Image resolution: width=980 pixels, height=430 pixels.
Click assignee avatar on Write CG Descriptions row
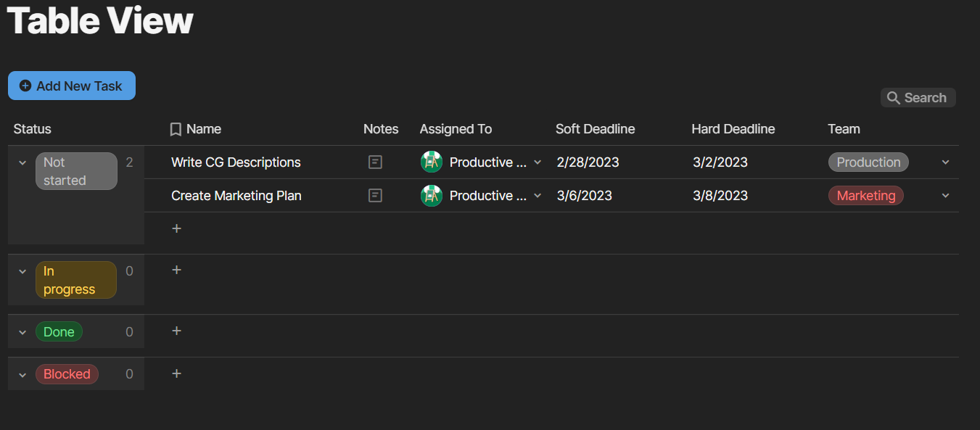432,162
